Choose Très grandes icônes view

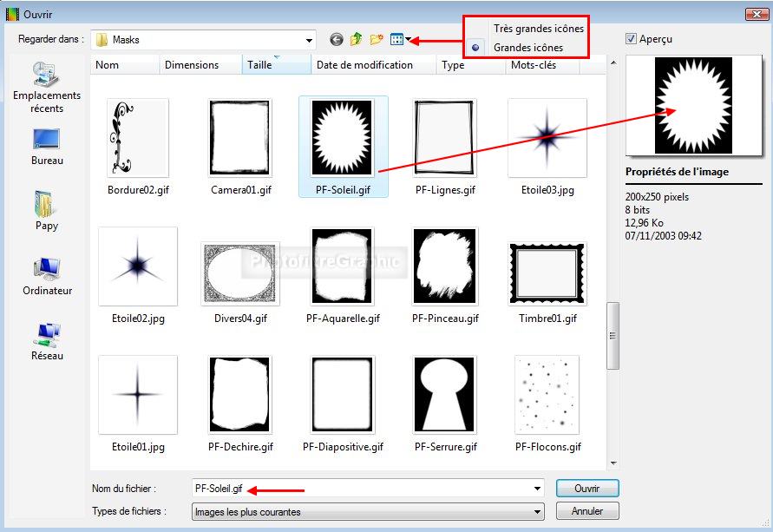point(538,29)
